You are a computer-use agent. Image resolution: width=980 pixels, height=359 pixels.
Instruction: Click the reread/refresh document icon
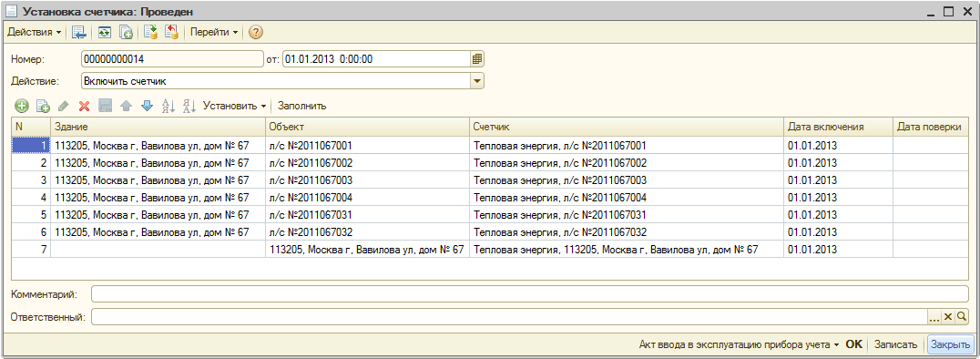coord(105,32)
